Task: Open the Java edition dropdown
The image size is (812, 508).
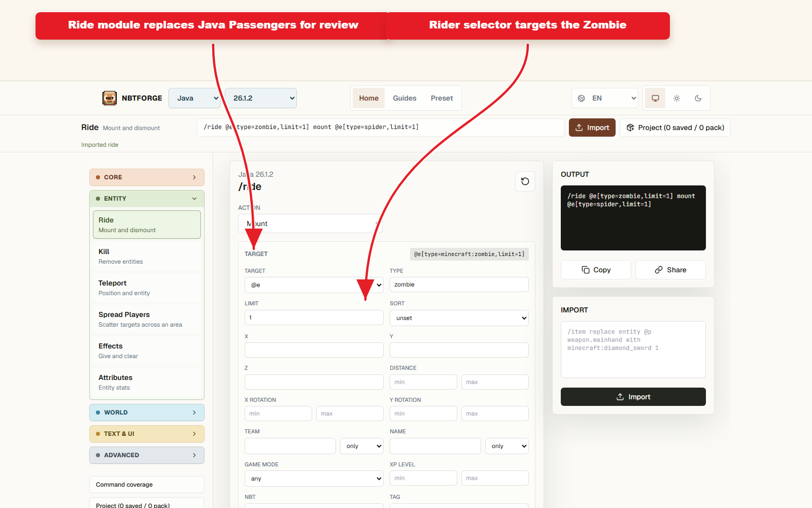Action: click(194, 98)
